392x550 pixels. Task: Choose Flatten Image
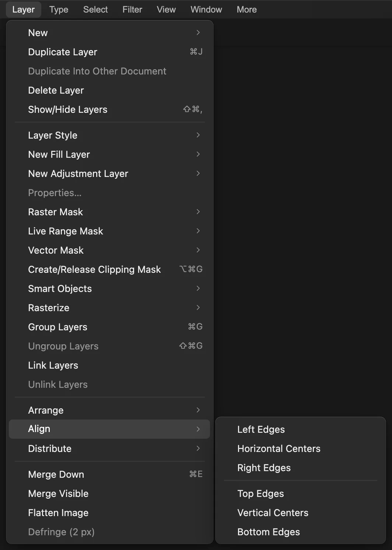point(109,513)
